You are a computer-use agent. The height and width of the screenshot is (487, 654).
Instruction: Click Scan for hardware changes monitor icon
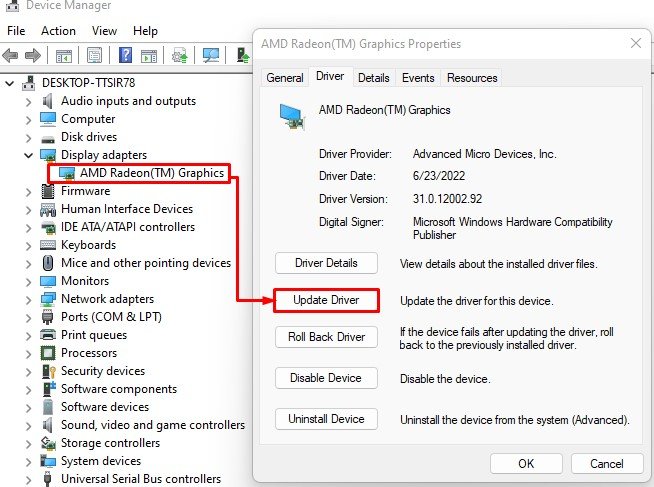point(211,55)
